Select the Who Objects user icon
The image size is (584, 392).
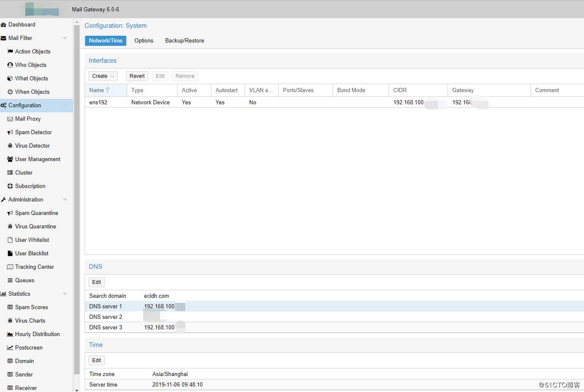[x=10, y=65]
